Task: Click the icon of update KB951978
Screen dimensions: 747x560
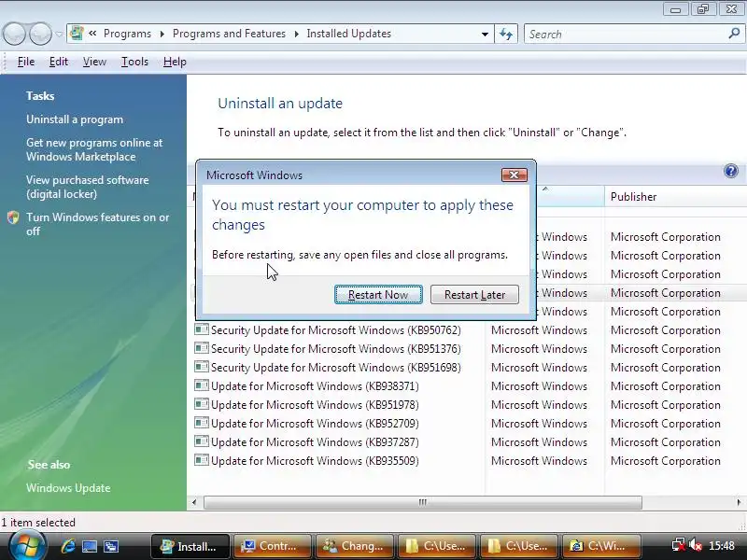Action: pos(202,404)
